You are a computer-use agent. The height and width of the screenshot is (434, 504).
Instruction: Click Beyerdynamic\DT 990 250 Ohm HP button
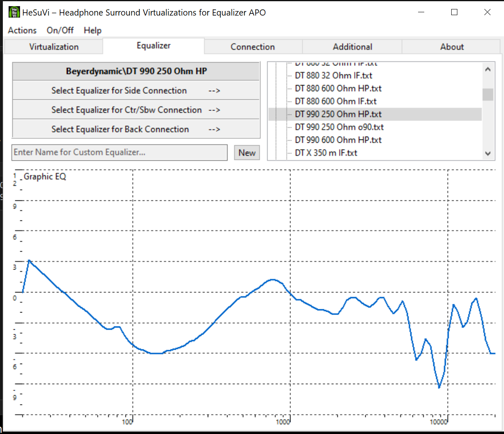coord(136,71)
